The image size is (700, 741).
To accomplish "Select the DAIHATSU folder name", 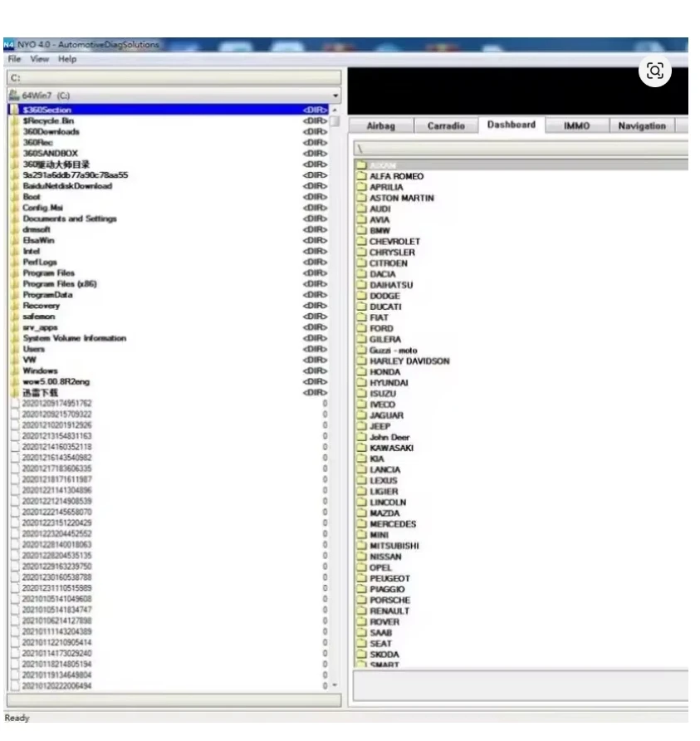I will pos(392,286).
